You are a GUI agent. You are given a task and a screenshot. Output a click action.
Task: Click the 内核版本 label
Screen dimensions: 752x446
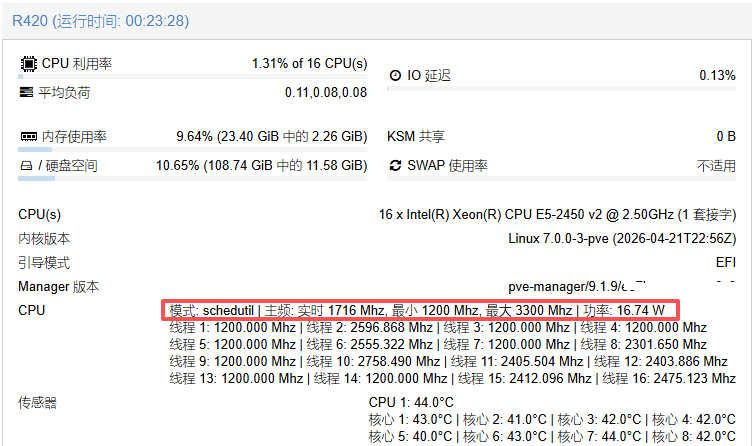[x=44, y=238]
